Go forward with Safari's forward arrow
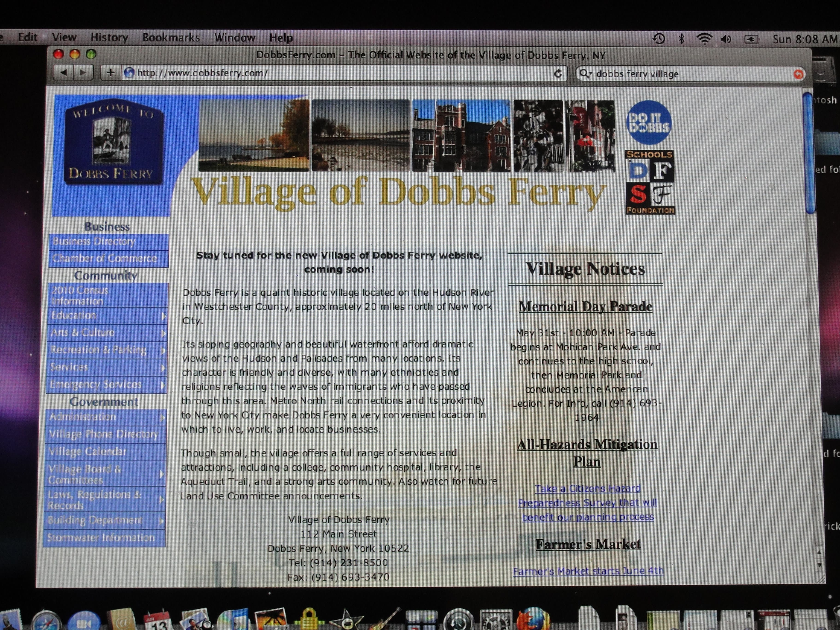Image resolution: width=840 pixels, height=630 pixels. (83, 72)
